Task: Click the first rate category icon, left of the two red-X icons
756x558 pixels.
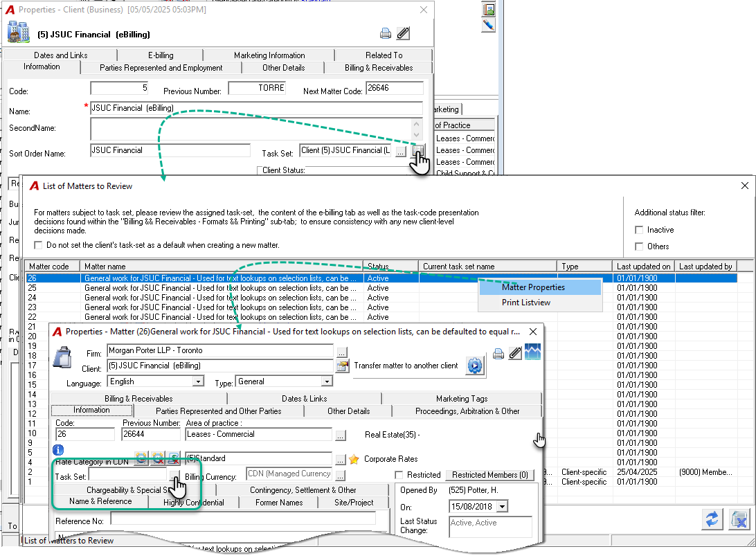Action: pyautogui.click(x=141, y=458)
